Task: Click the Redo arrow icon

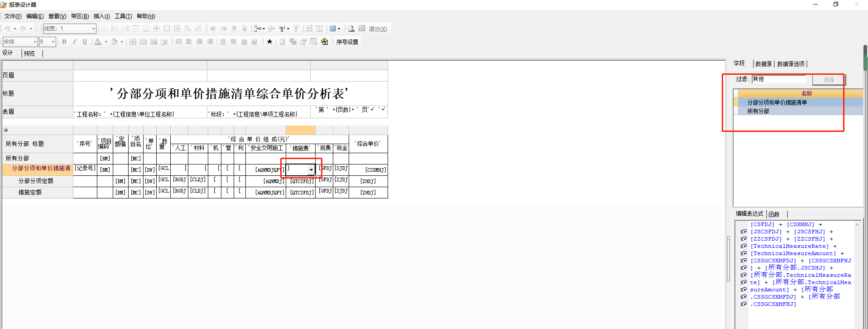Action: pos(23,29)
